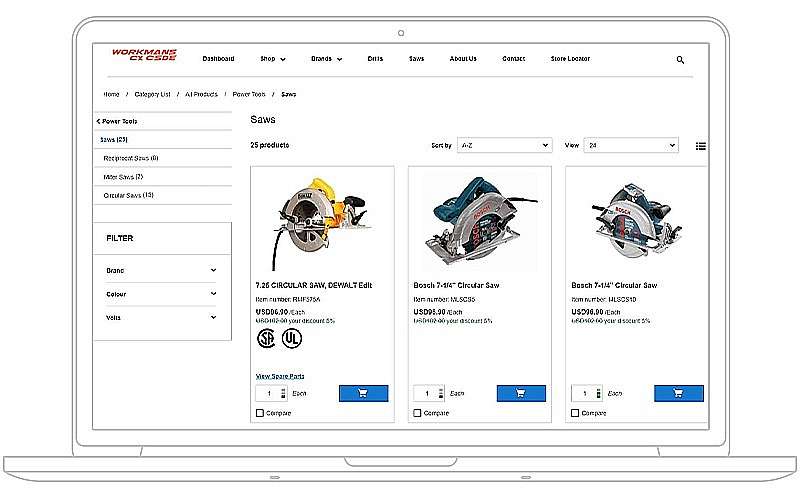Screen dimensions: 800x495
Task: Tick Compare for Bosch MLSCS10 saw
Action: (575, 413)
